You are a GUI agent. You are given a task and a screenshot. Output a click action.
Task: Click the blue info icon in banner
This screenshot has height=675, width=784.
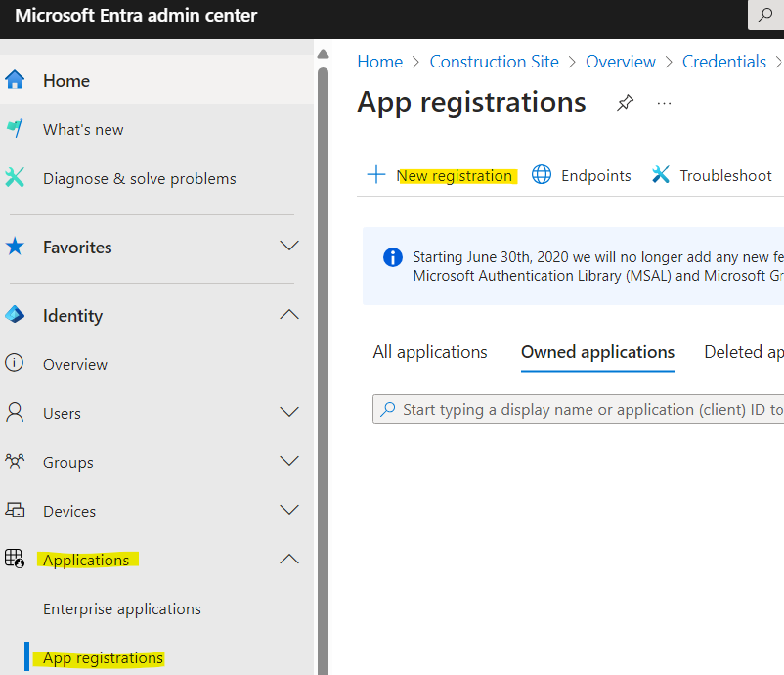(x=393, y=257)
